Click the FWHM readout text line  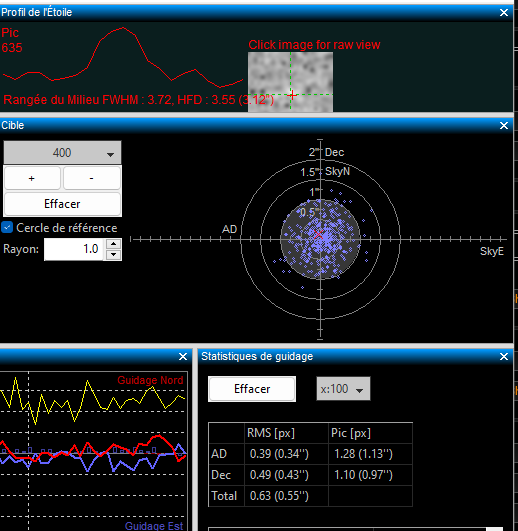pyautogui.click(x=138, y=100)
